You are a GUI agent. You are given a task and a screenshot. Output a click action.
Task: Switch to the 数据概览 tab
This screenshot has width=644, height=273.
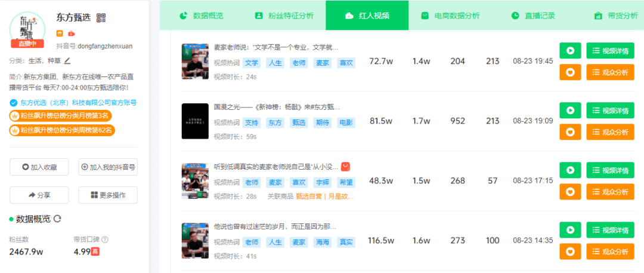pyautogui.click(x=202, y=16)
